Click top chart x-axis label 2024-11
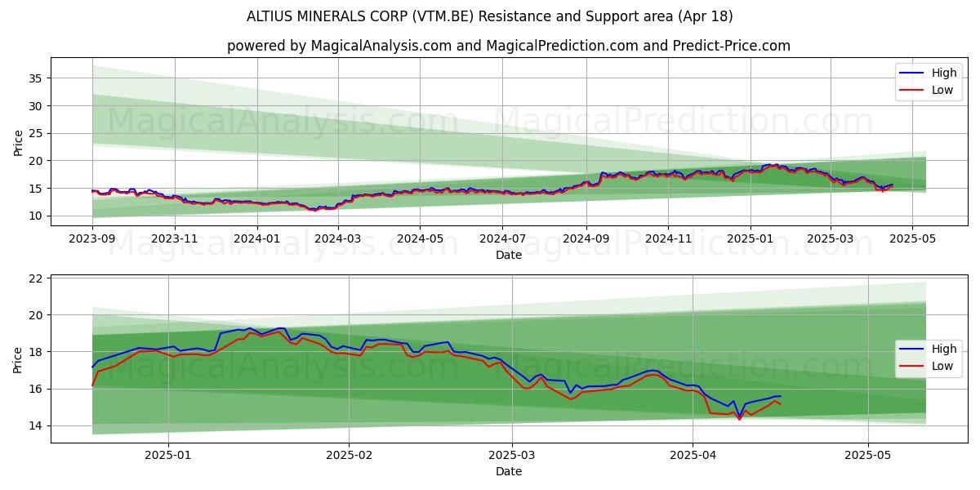 [x=668, y=238]
